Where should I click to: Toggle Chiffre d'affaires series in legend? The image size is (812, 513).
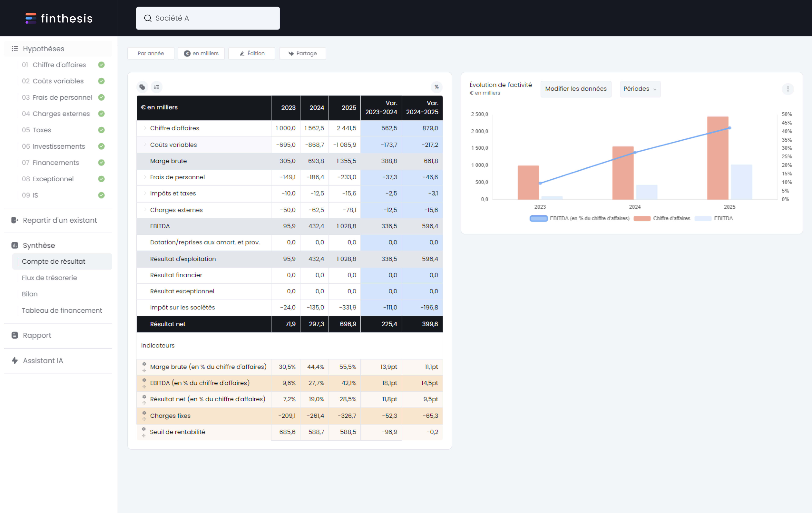tap(662, 218)
